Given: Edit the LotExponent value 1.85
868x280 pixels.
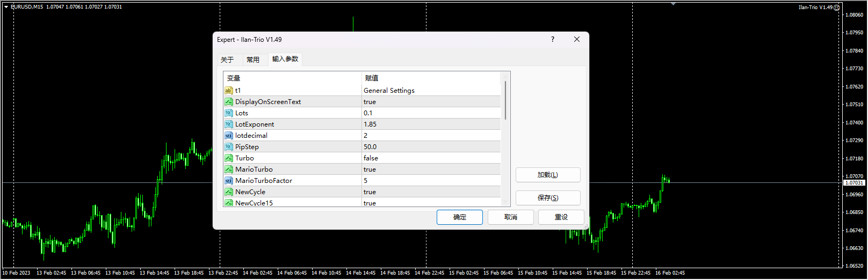Looking at the screenshot, I should [x=431, y=124].
